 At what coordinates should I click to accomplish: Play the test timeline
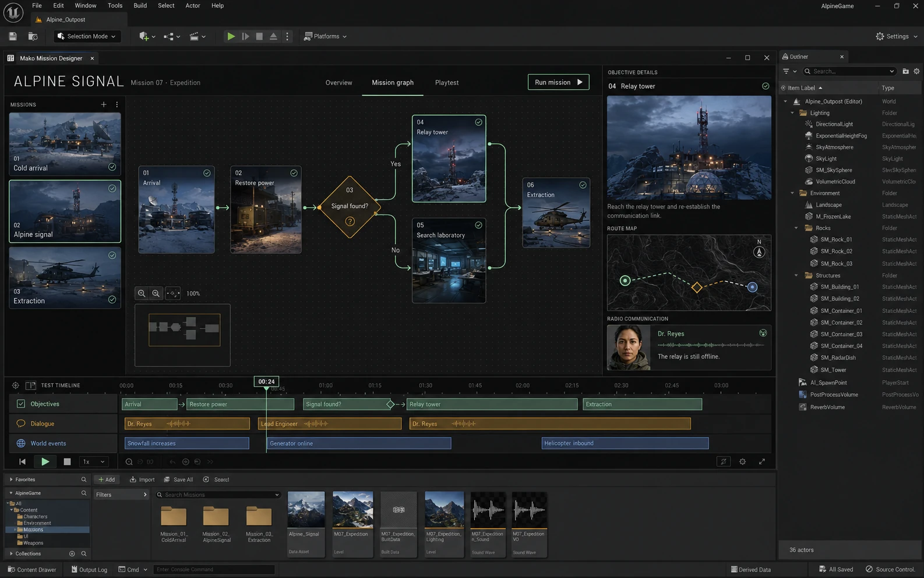click(x=45, y=461)
